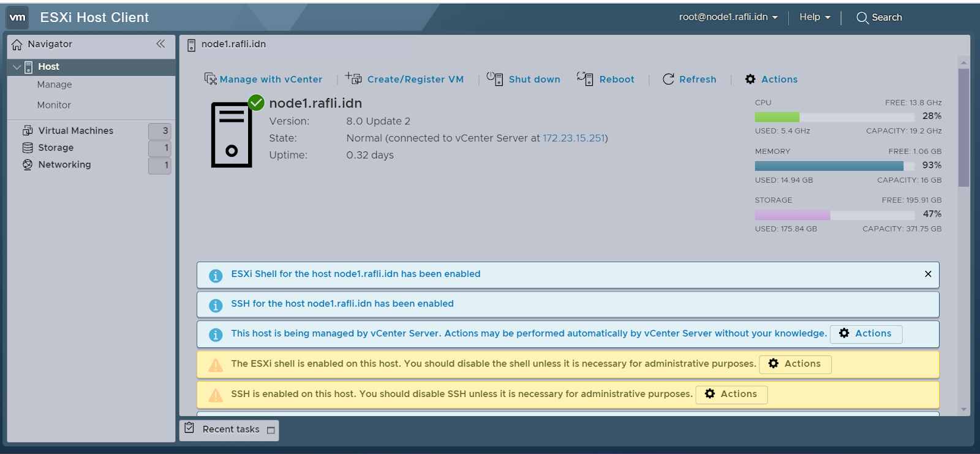Click the Virtual Machines icon
Image resolution: width=980 pixels, height=454 pixels.
[x=28, y=131]
